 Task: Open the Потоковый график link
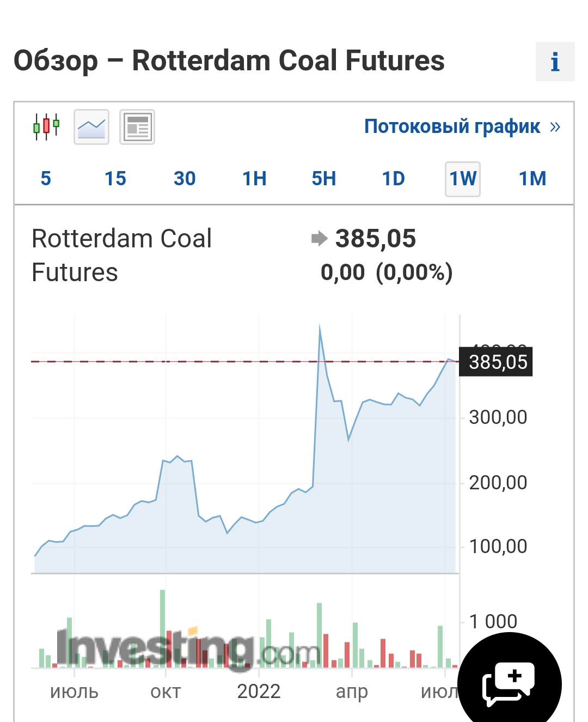[x=452, y=127]
